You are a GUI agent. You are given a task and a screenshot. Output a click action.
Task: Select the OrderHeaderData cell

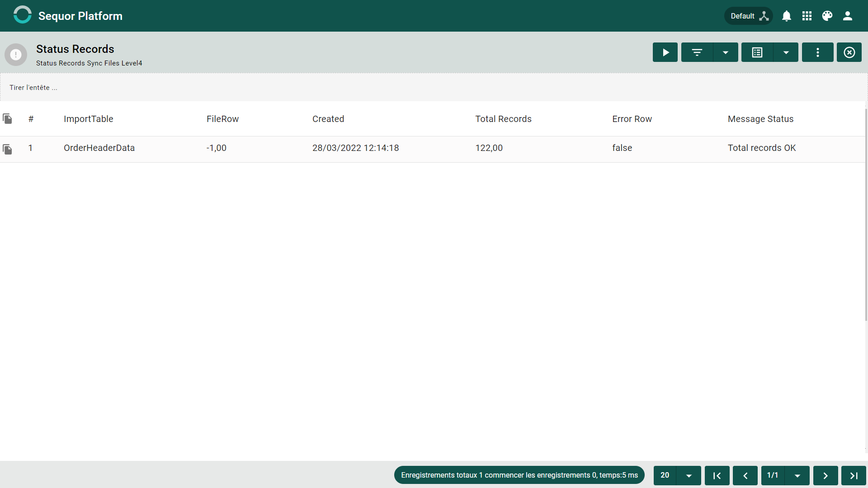click(x=99, y=148)
